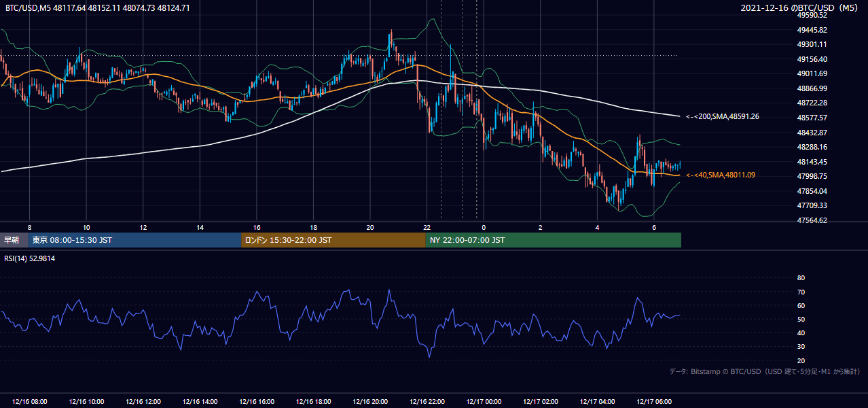Click price axis label 48143.45
Image resolution: width=868 pixels, height=408 pixels.
812,162
